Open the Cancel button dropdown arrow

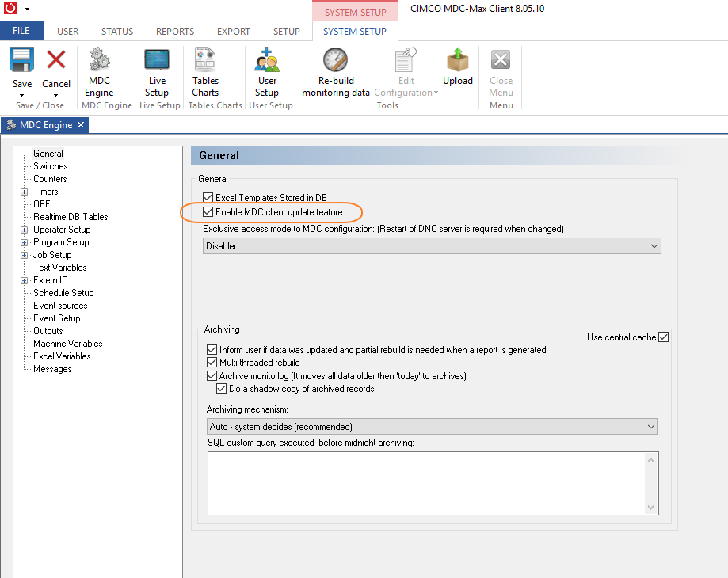tap(55, 96)
